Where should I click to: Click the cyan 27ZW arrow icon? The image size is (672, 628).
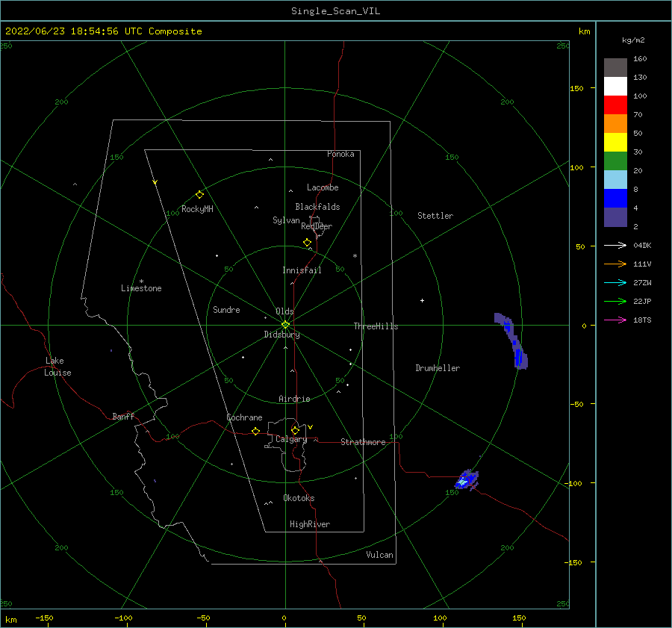coord(615,282)
